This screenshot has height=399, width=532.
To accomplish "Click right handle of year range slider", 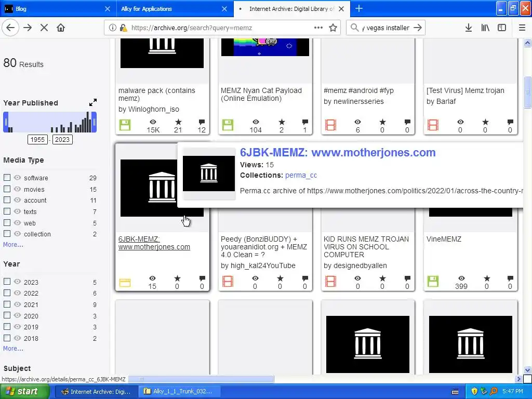I will coord(95,122).
